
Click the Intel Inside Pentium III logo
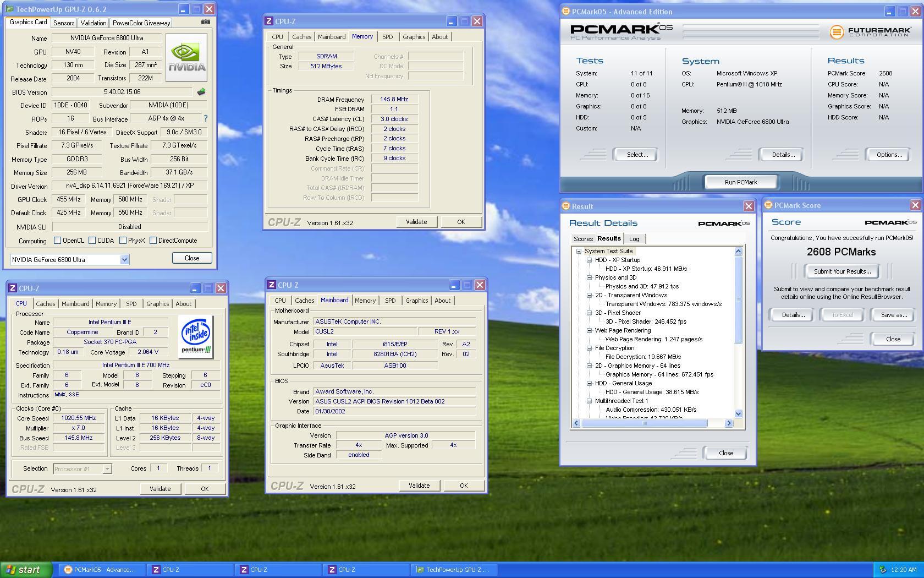(x=196, y=336)
